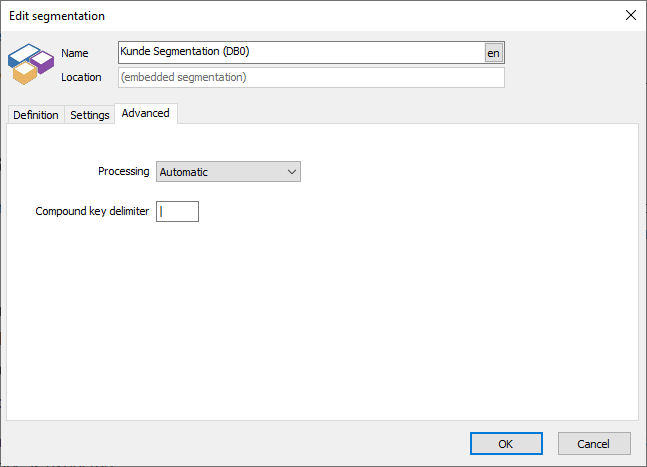Click the 'Name' label
The height and width of the screenshot is (467, 647).
[x=75, y=53]
